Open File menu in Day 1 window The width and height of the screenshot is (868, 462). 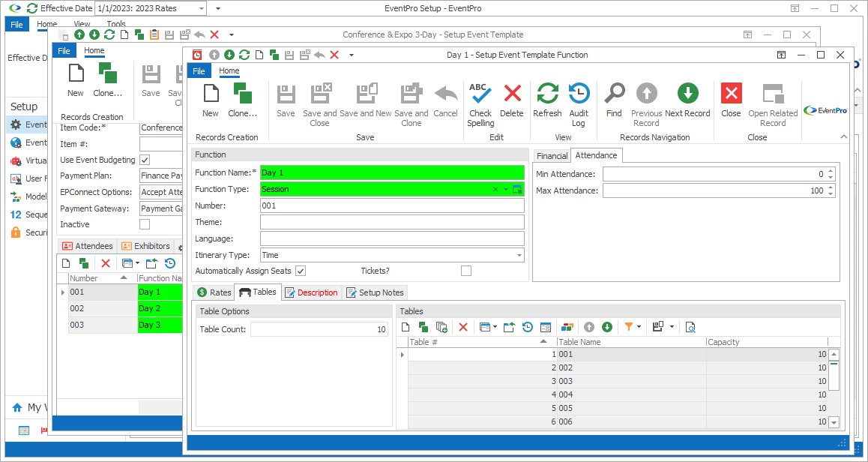point(199,71)
